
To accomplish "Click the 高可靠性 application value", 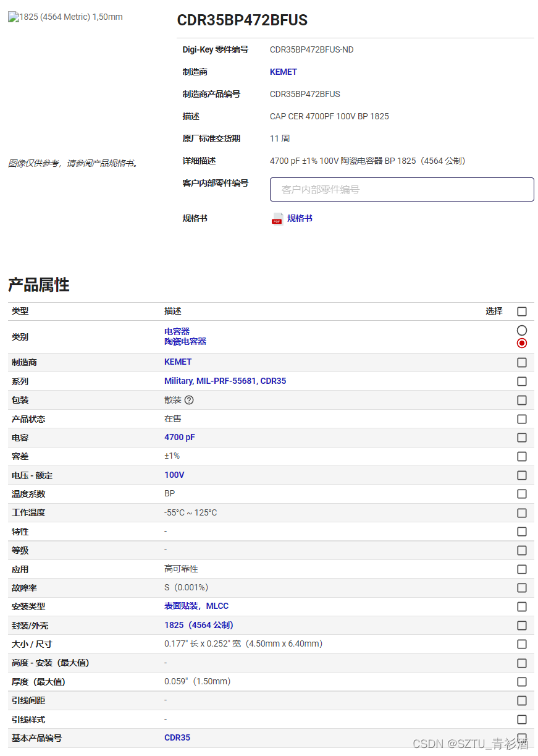I will tap(182, 569).
